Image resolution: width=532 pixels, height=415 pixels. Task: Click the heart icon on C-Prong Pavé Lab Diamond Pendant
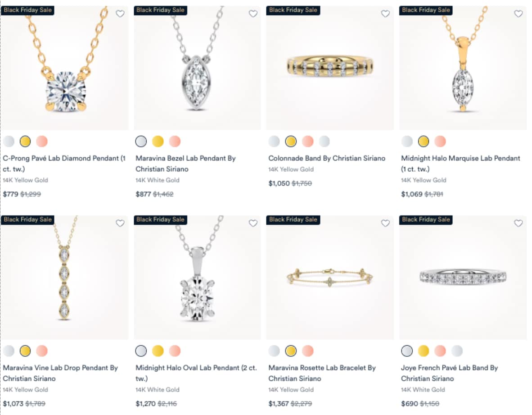pos(120,14)
